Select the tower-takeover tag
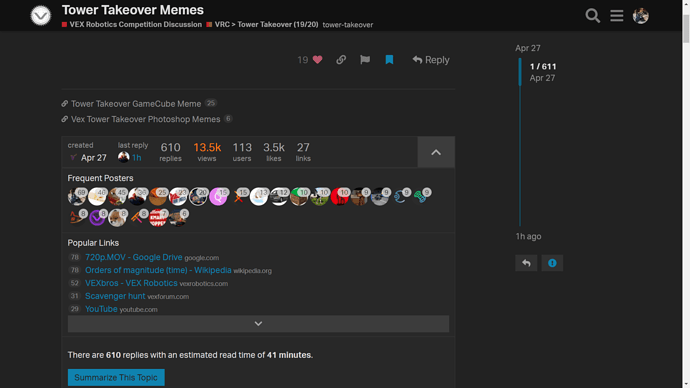 (348, 25)
